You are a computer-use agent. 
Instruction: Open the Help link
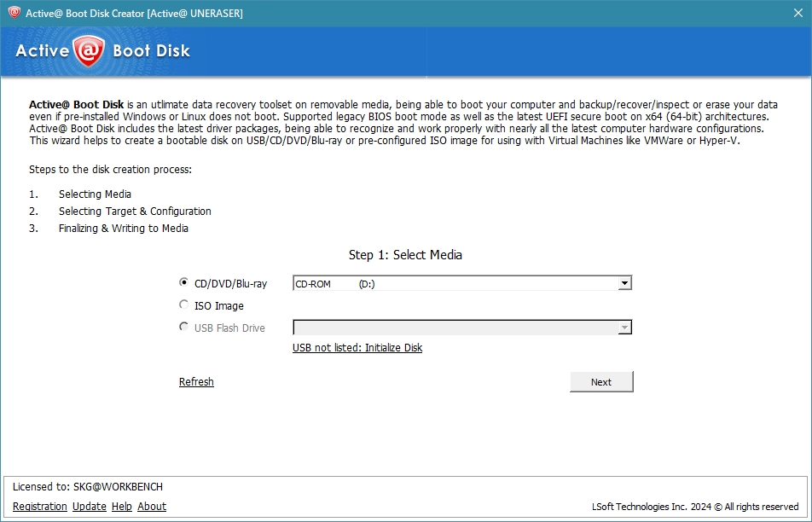click(x=122, y=507)
